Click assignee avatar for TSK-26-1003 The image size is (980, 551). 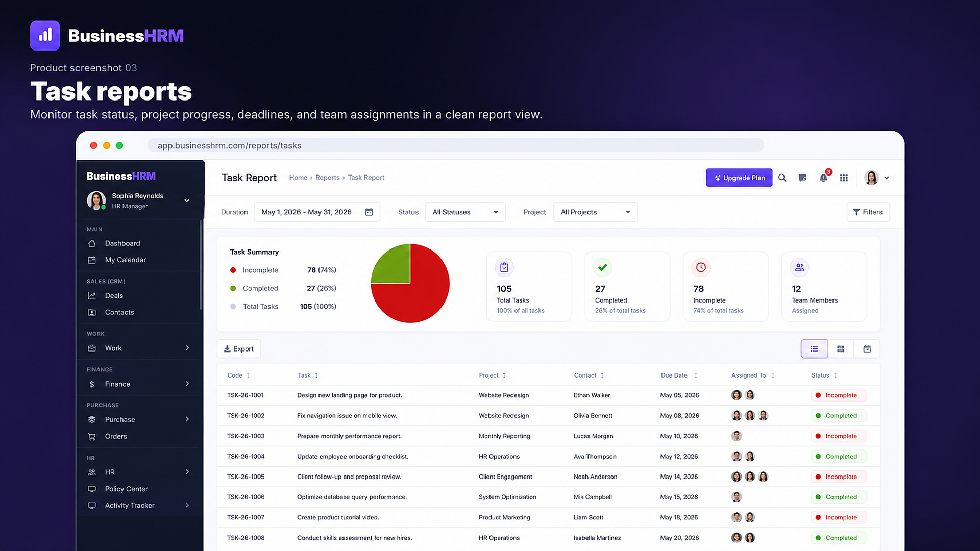point(737,436)
